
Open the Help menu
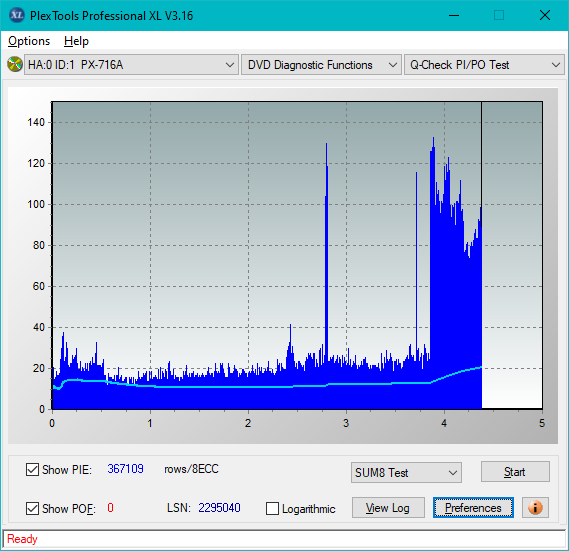[76, 41]
